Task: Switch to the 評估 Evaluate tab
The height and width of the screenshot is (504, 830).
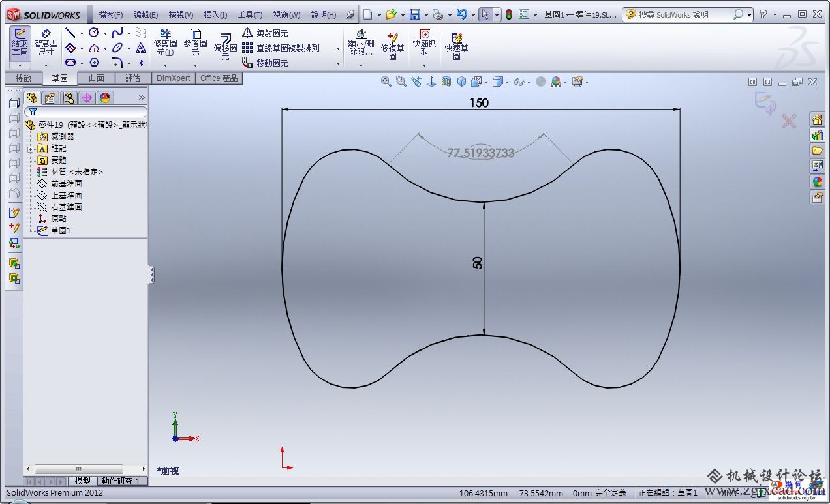Action: tap(133, 78)
